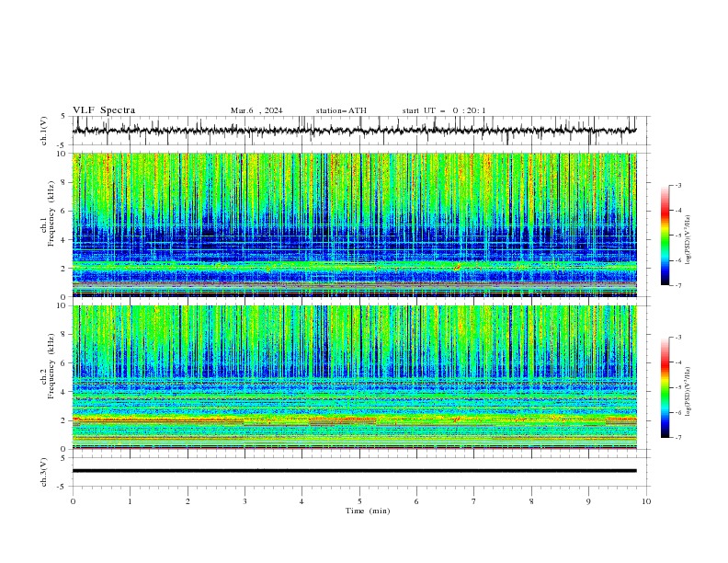
Task: Click the "8" kHz tick on ch.2 axis
Action: pyautogui.click(x=64, y=335)
